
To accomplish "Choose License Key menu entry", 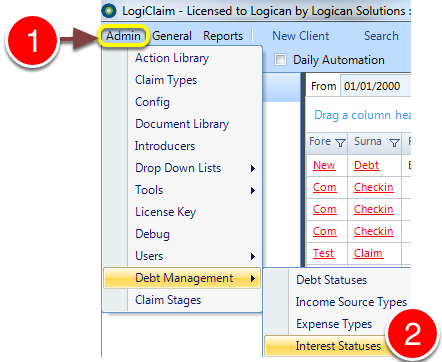I will click(182, 212).
